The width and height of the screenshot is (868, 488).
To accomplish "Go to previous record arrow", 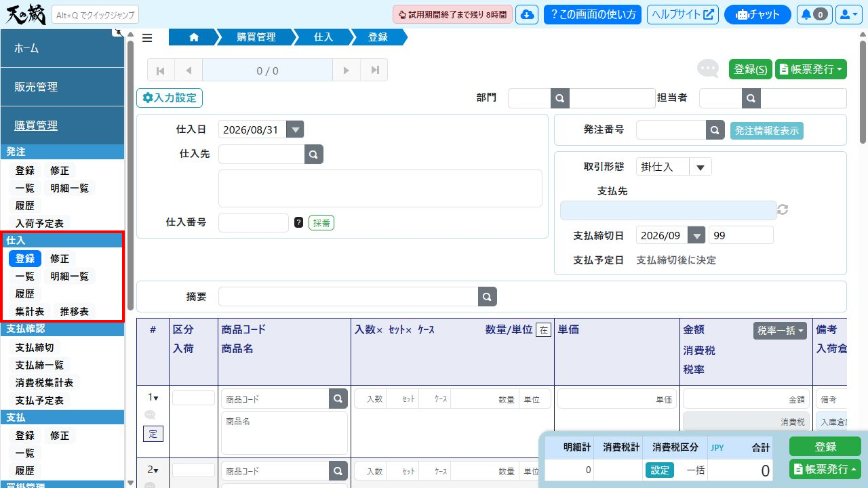I will pyautogui.click(x=189, y=70).
